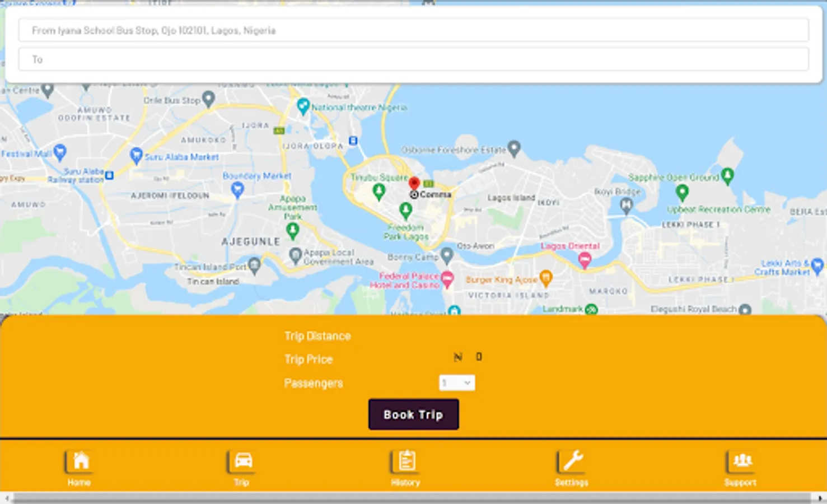Screen dimensions: 827x504
Task: Open the Support people tab
Action: [740, 468]
